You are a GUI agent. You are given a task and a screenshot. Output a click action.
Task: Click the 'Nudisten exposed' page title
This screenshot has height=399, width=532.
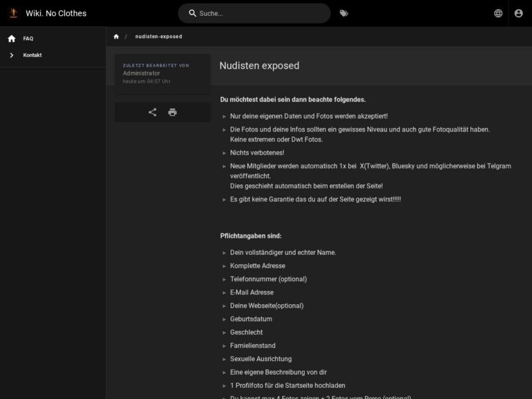(x=259, y=66)
